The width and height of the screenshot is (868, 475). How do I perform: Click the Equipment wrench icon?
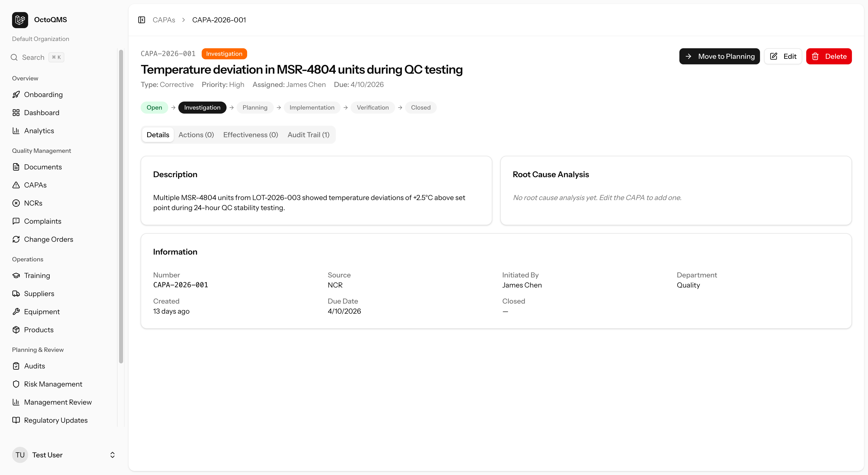click(x=16, y=312)
